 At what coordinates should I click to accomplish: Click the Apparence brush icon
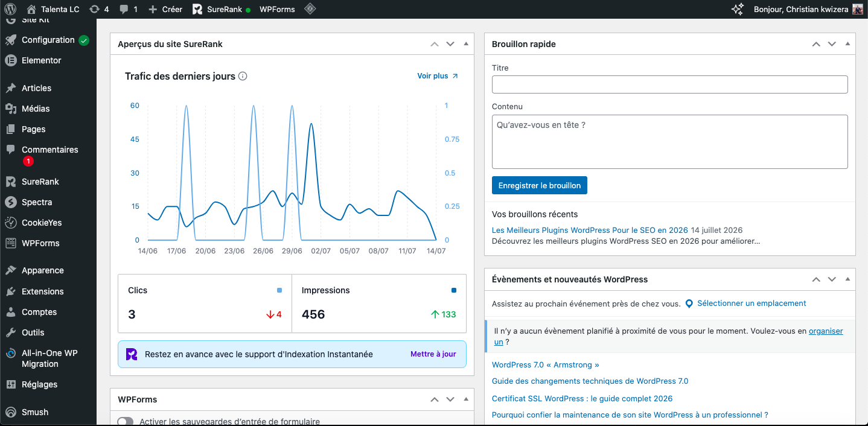[x=10, y=270]
